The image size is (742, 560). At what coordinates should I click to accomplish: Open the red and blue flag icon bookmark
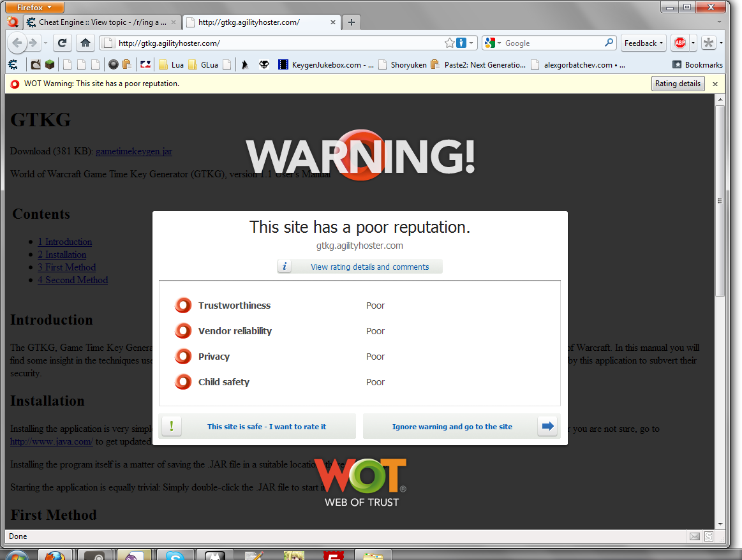click(x=145, y=64)
